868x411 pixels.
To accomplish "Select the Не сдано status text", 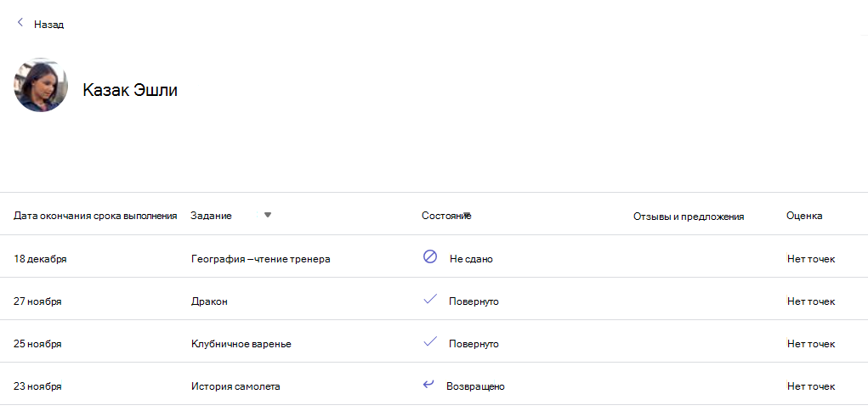I will pos(471,259).
